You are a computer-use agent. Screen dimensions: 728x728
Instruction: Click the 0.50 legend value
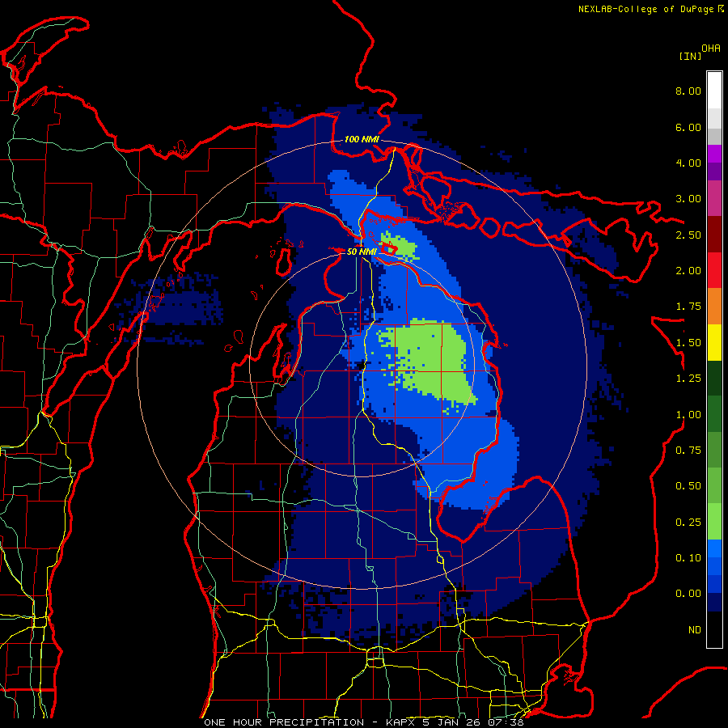[x=688, y=486]
